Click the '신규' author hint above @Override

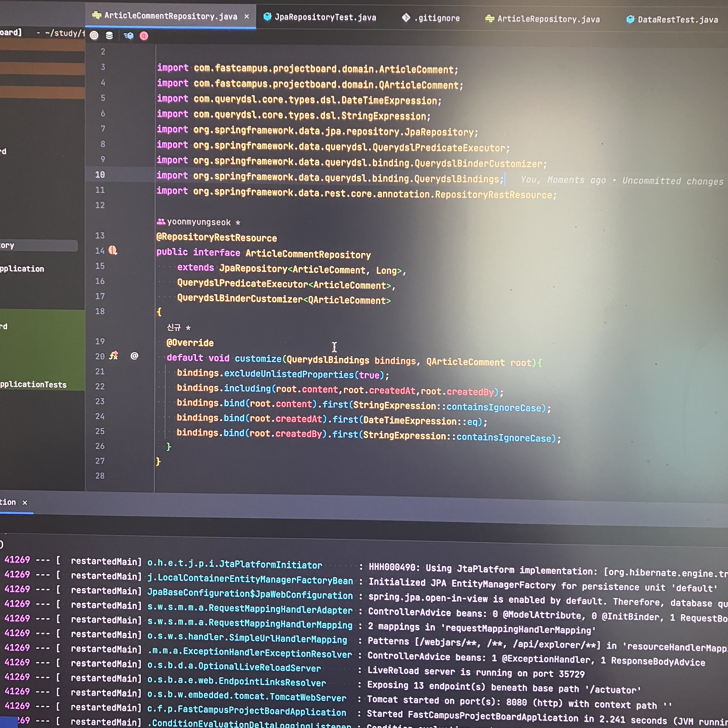(174, 327)
